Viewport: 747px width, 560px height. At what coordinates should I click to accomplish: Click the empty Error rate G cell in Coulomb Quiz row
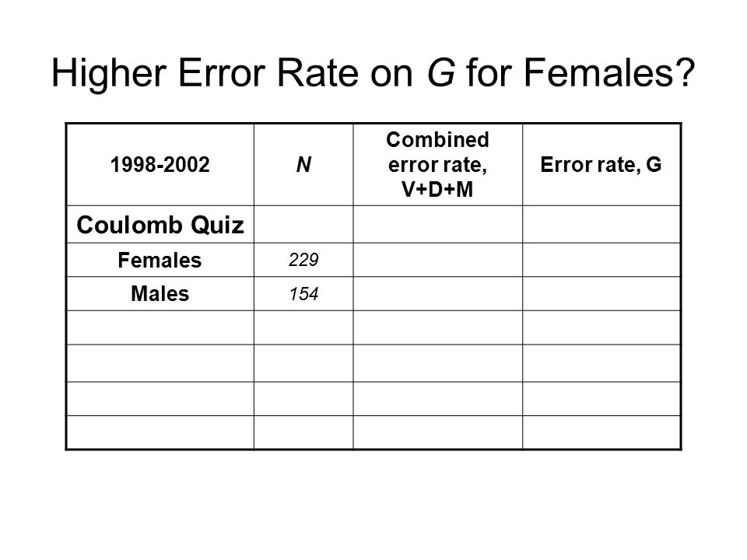601,224
